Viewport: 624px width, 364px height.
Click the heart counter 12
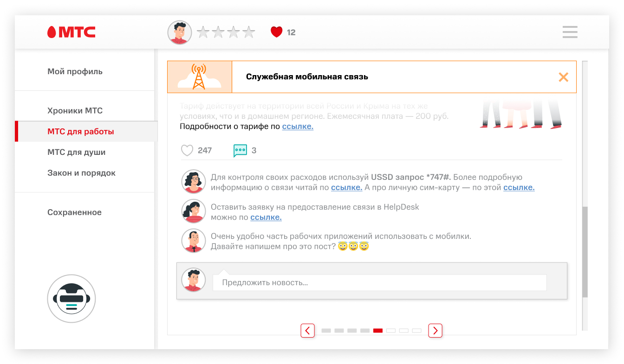pos(291,32)
